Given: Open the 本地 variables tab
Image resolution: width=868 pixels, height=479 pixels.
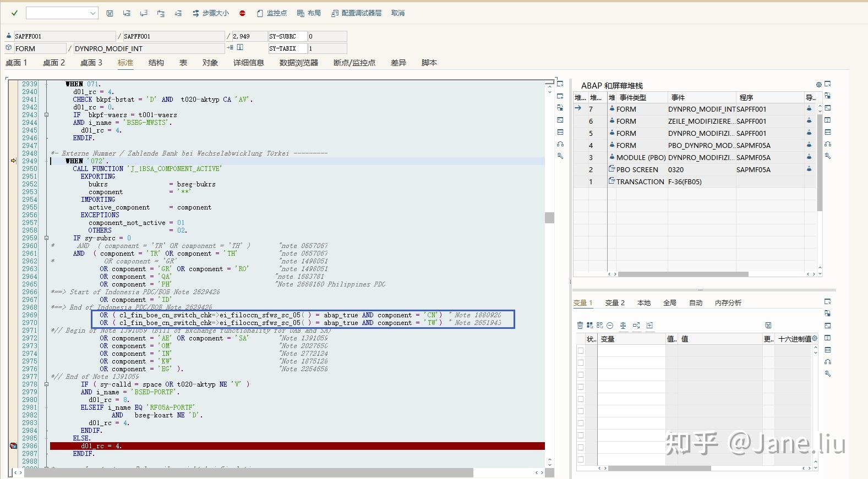Looking at the screenshot, I should [x=643, y=303].
